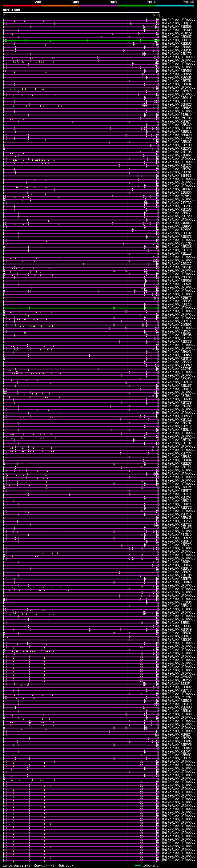Click hit name UniRef100_C5P7U6

coord(177,118)
